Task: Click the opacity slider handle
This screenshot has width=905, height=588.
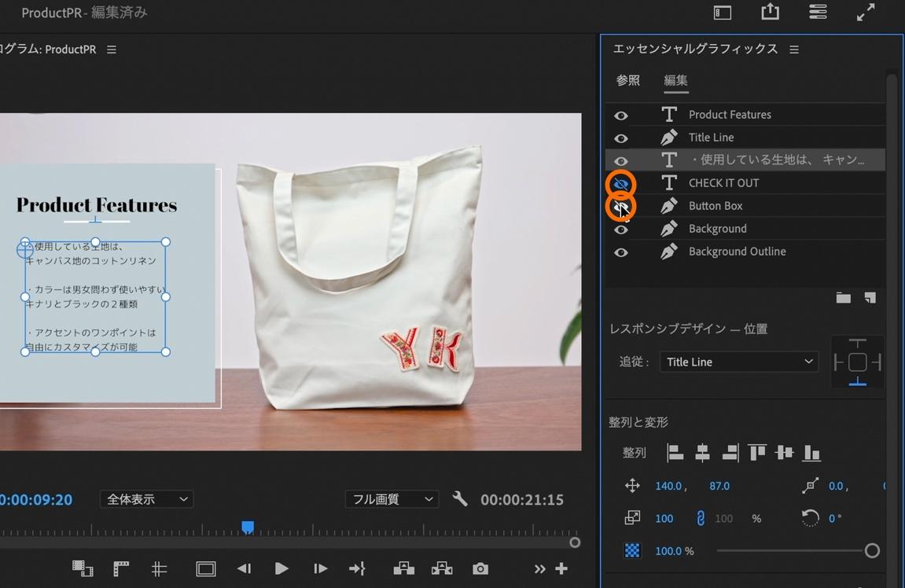Action: (x=872, y=550)
